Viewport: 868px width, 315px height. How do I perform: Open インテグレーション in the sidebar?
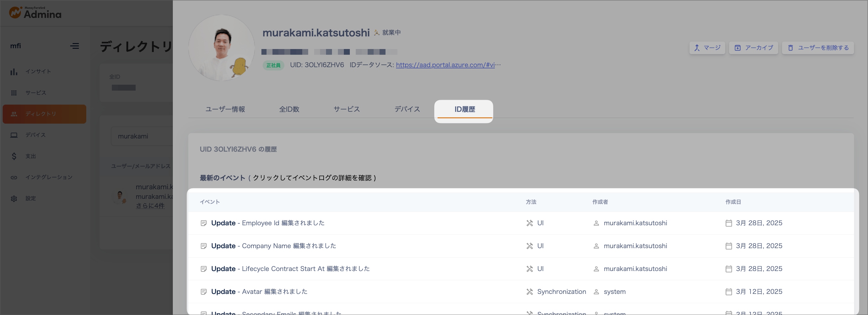click(x=44, y=177)
